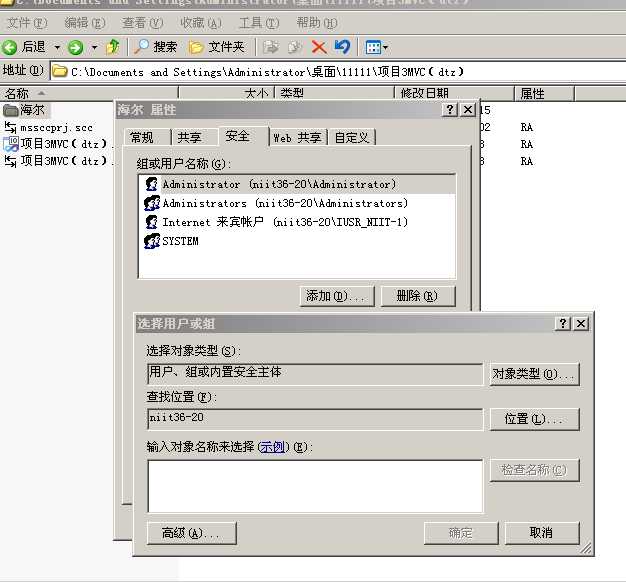The width and height of the screenshot is (626, 583).
Task: Open the Forward history dropdown arrow
Action: [x=94, y=48]
